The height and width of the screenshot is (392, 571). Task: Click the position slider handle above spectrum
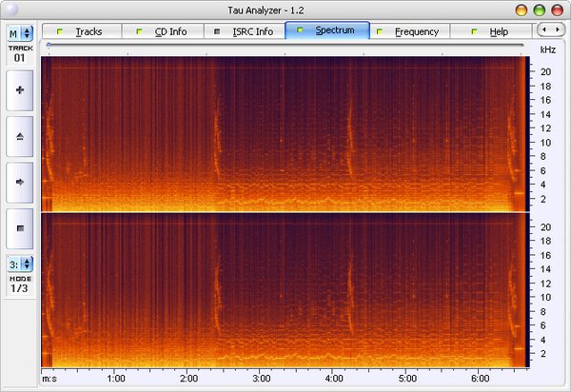click(49, 45)
